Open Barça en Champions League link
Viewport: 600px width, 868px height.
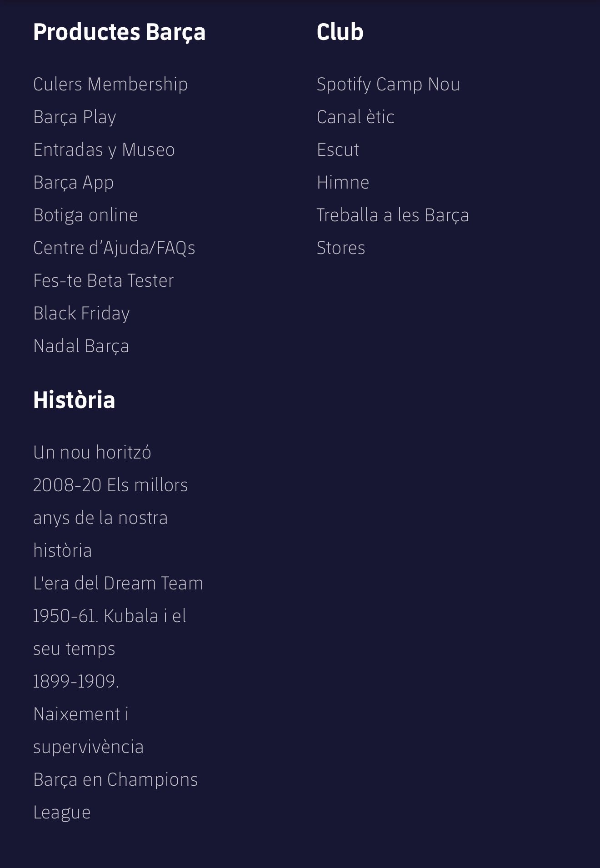tap(115, 796)
